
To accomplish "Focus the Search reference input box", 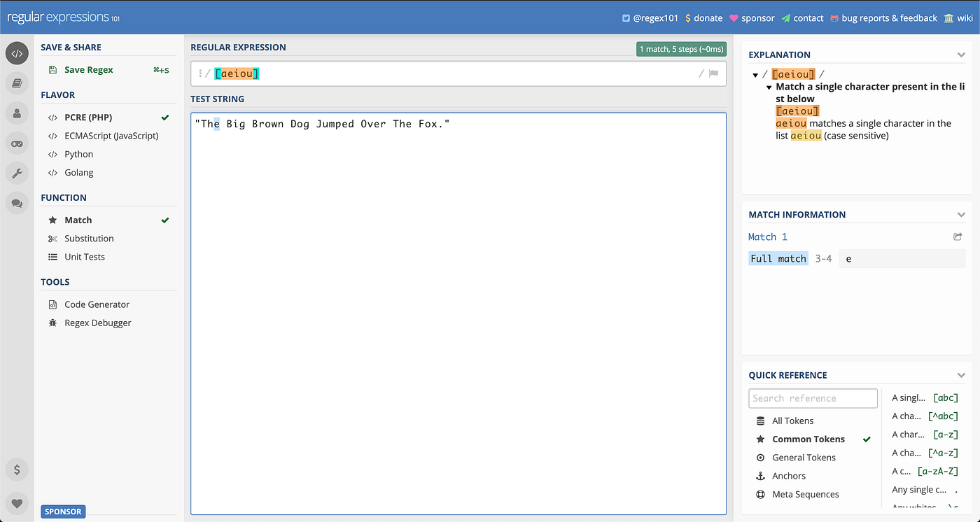I will click(x=813, y=398).
